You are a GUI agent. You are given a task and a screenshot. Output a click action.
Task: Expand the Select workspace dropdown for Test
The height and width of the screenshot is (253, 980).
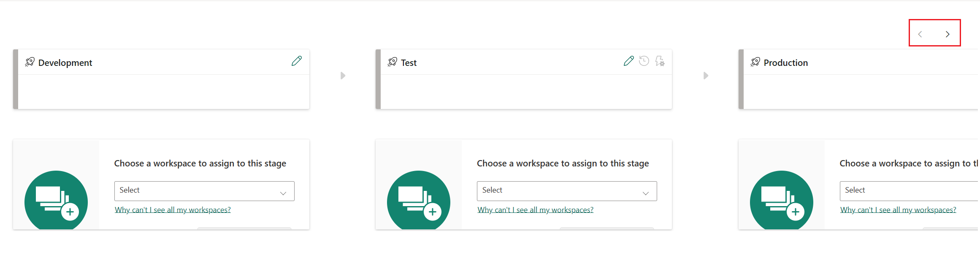tap(567, 191)
